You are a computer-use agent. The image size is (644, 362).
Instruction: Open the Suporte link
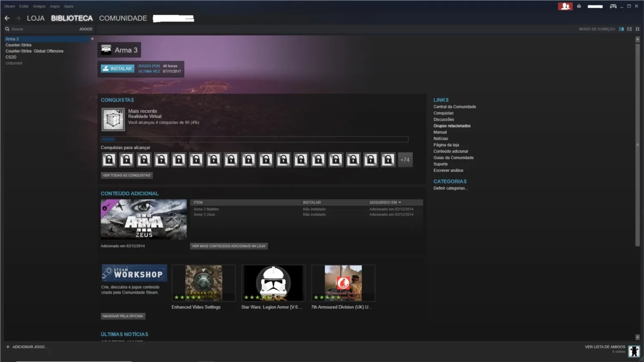coord(440,164)
